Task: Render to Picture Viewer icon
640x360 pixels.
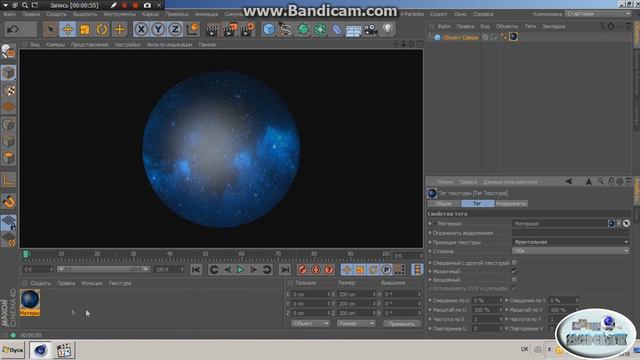Action: (x=229, y=29)
